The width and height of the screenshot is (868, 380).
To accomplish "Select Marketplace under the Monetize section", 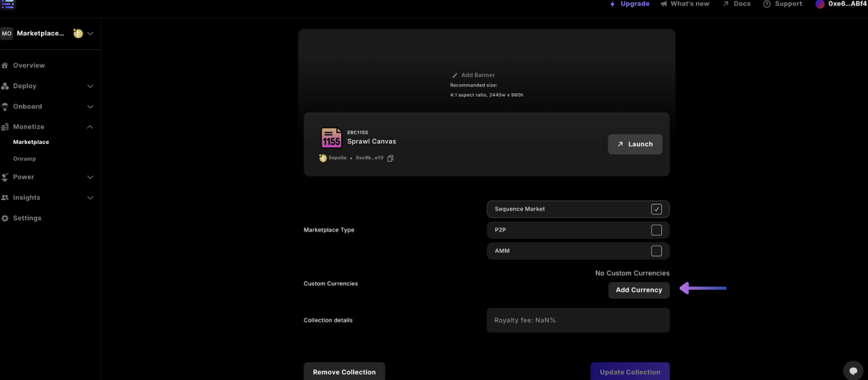I will pos(30,141).
